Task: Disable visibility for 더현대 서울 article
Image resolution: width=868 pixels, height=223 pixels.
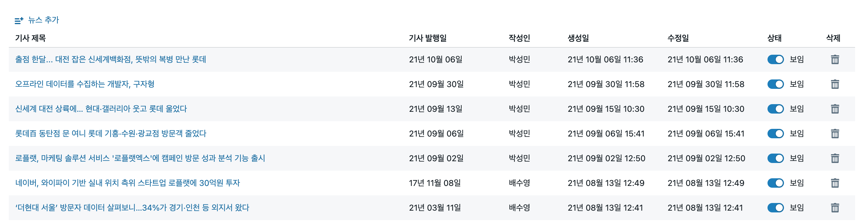Action: pos(775,207)
